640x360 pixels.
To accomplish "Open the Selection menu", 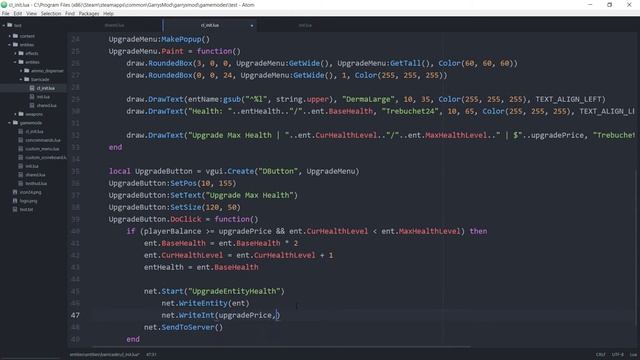I will coord(51,13).
